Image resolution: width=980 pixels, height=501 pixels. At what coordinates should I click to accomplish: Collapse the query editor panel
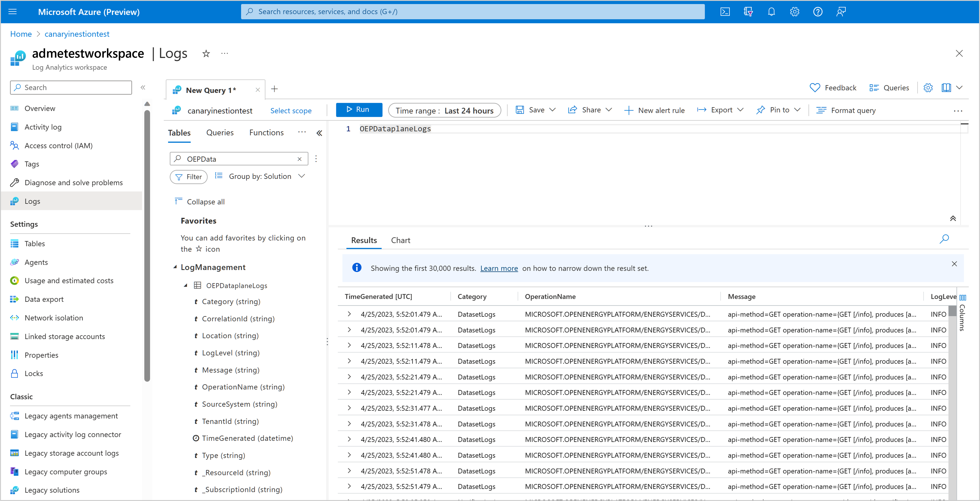953,218
